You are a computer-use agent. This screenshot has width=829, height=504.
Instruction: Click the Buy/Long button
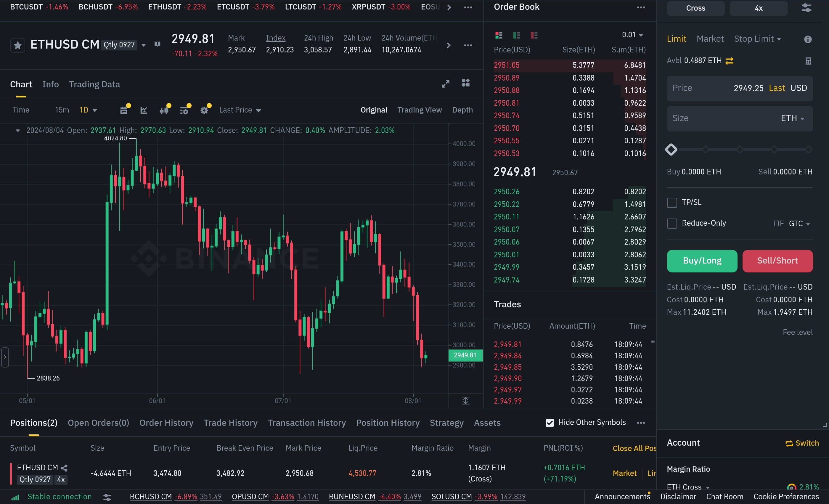click(702, 261)
